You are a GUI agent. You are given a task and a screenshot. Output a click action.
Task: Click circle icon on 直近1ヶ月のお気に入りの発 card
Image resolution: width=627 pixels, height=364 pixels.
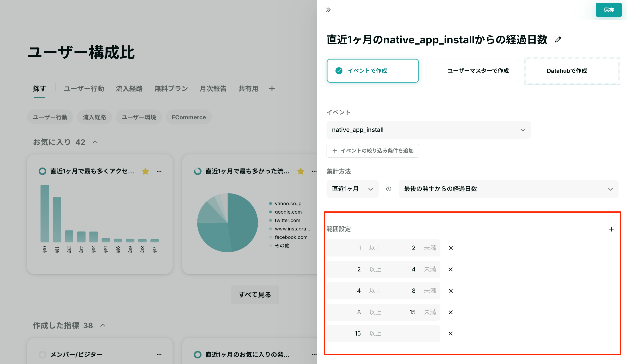[198, 355]
